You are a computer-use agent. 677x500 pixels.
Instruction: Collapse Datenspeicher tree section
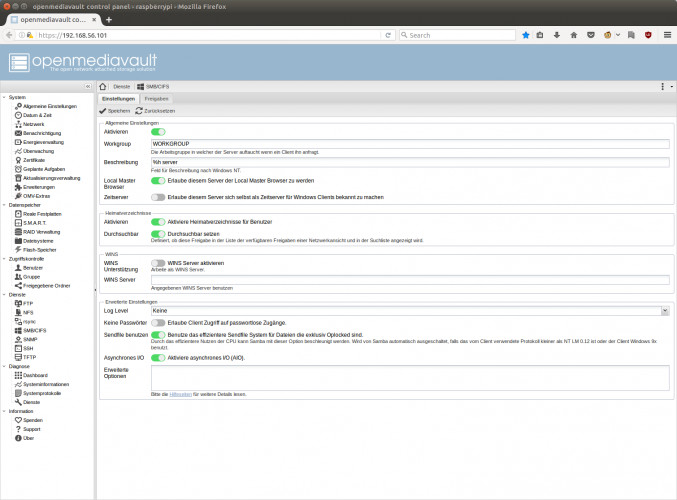point(4,205)
